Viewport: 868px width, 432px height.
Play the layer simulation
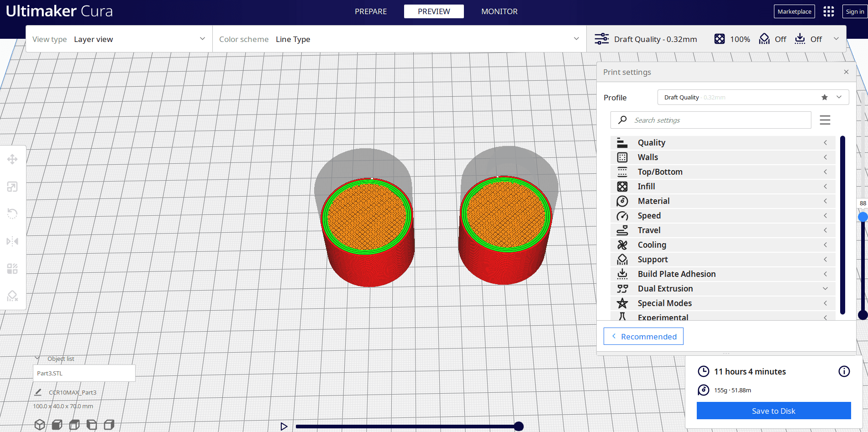(284, 427)
